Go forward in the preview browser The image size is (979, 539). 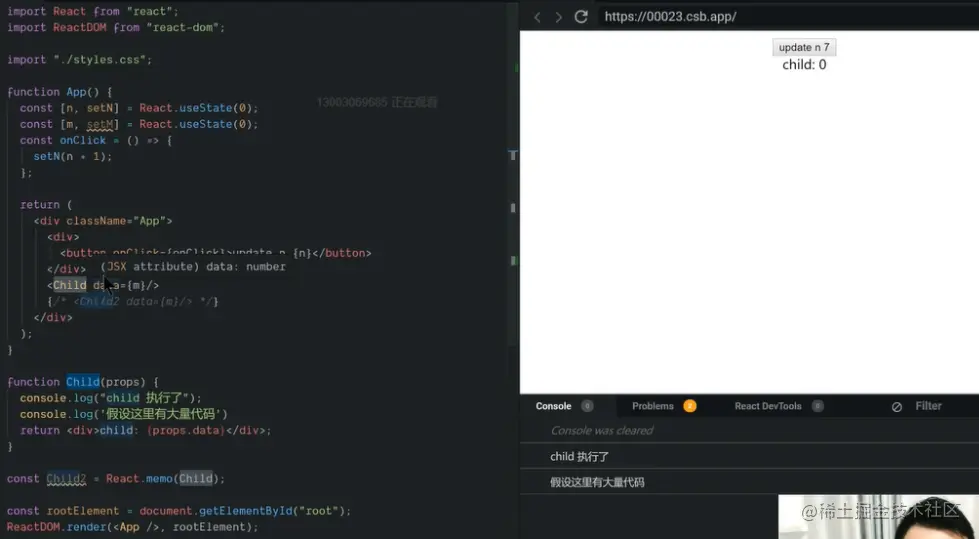[x=558, y=17]
